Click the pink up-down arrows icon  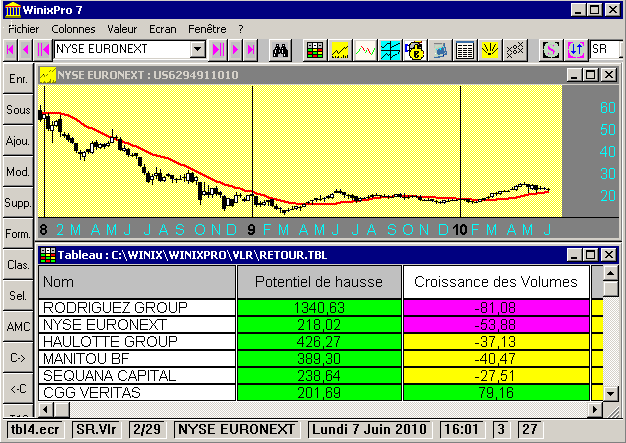(x=576, y=50)
